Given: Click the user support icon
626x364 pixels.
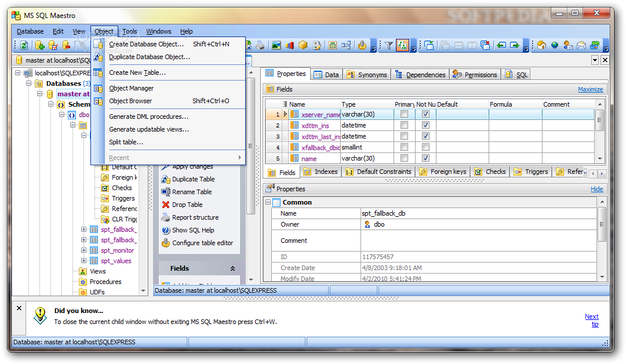Looking at the screenshot, I should [567, 45].
